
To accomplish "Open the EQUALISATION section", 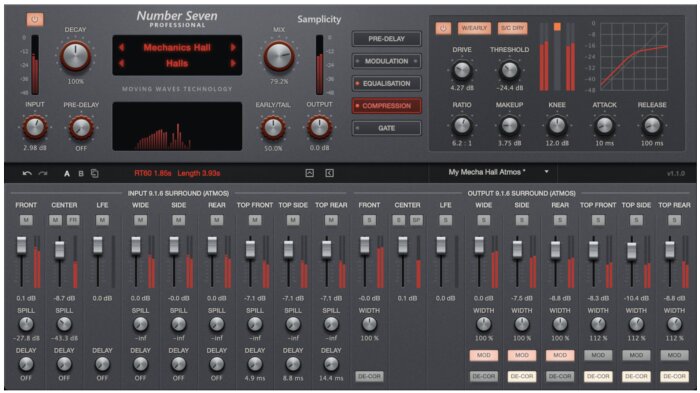I will pyautogui.click(x=387, y=84).
